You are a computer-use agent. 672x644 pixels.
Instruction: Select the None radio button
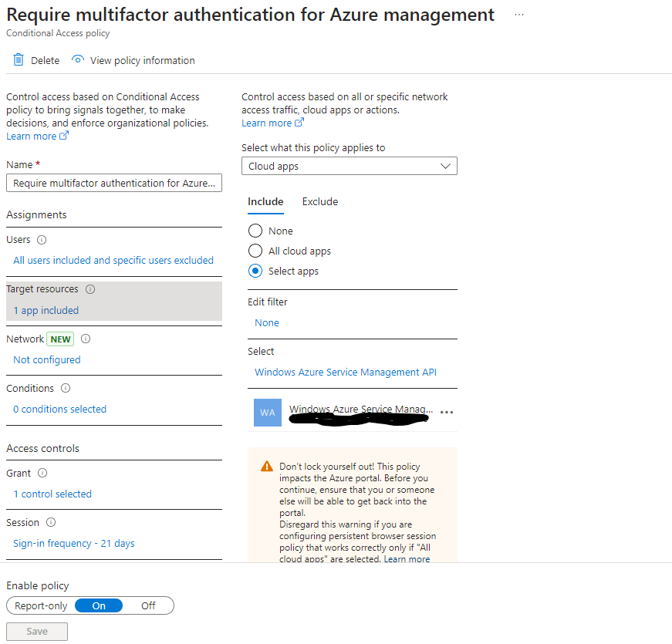coord(255,230)
